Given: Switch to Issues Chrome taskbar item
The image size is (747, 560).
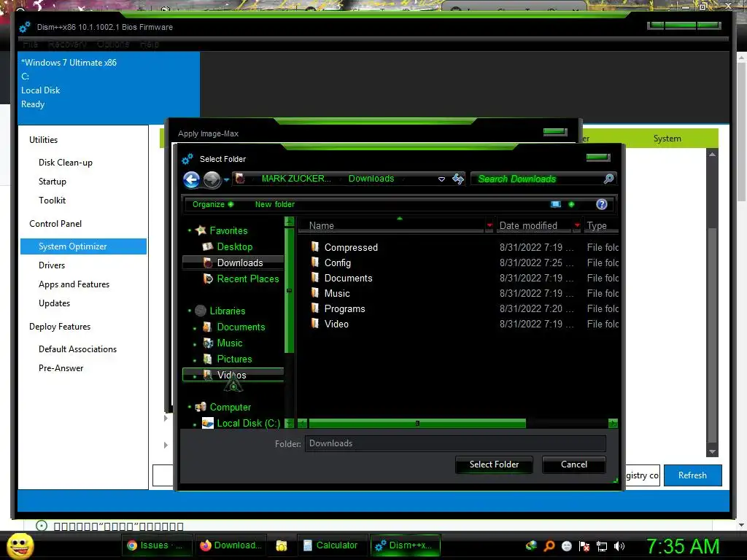Looking at the screenshot, I should point(158,545).
